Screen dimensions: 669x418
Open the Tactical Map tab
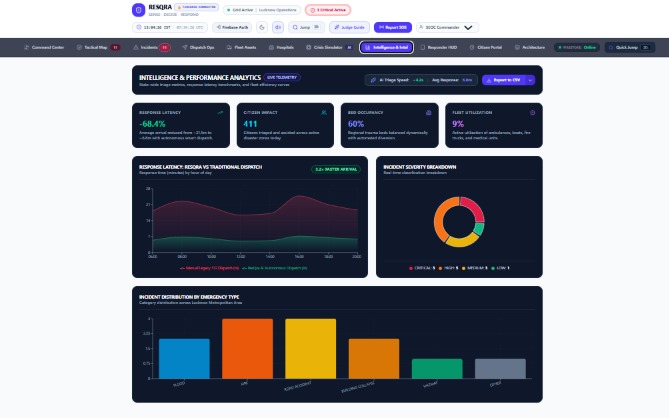point(98,47)
